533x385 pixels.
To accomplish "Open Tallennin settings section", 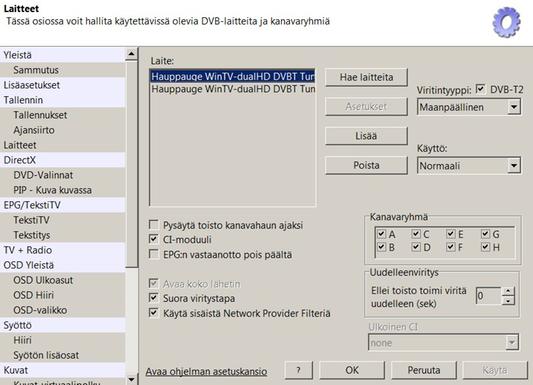I will [63, 100].
